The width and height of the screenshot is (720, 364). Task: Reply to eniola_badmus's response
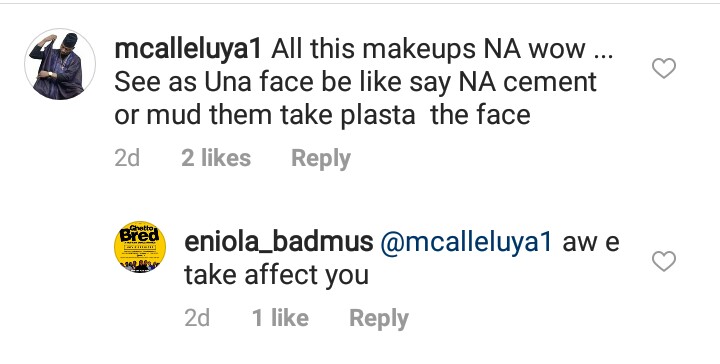(x=379, y=319)
